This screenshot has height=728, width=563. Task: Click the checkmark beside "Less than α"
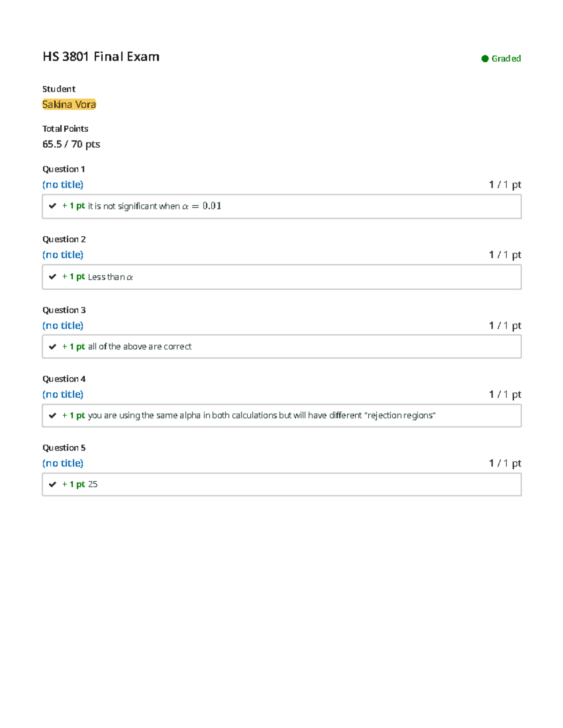pos(53,277)
